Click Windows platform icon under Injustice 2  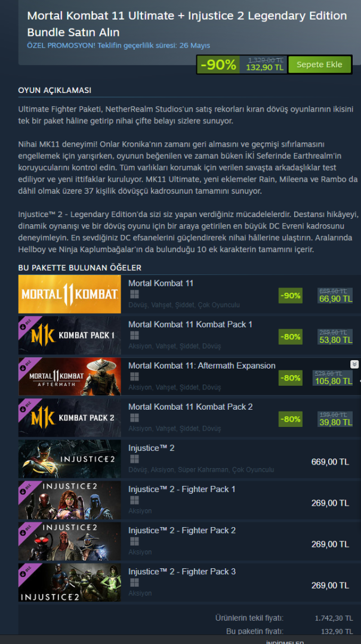click(134, 459)
